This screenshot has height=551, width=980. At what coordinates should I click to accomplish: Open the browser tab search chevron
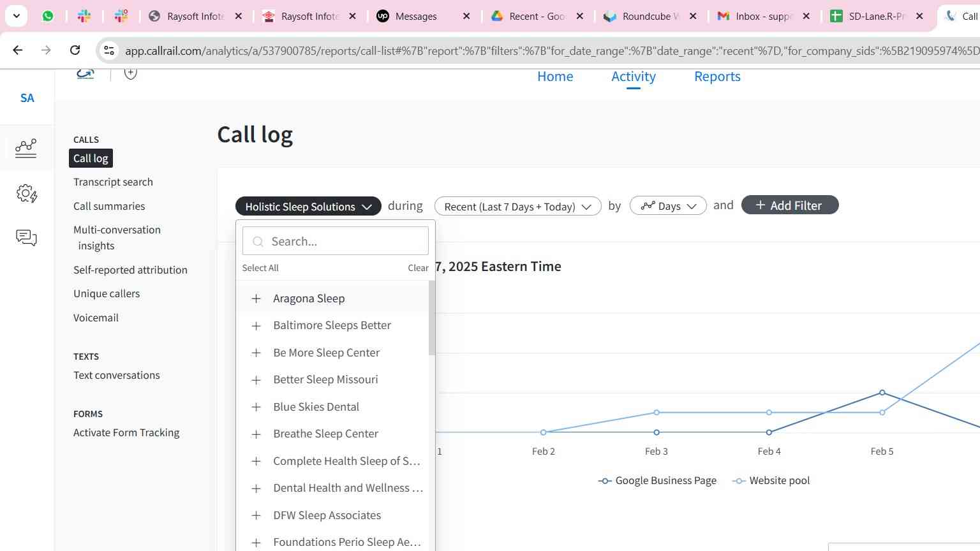coord(16,16)
